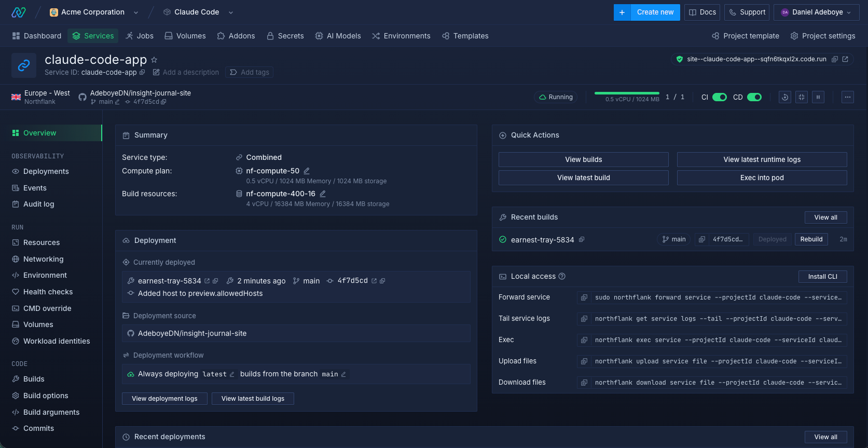Restart the service with the circular arrow icon
The image size is (868, 448).
[785, 97]
